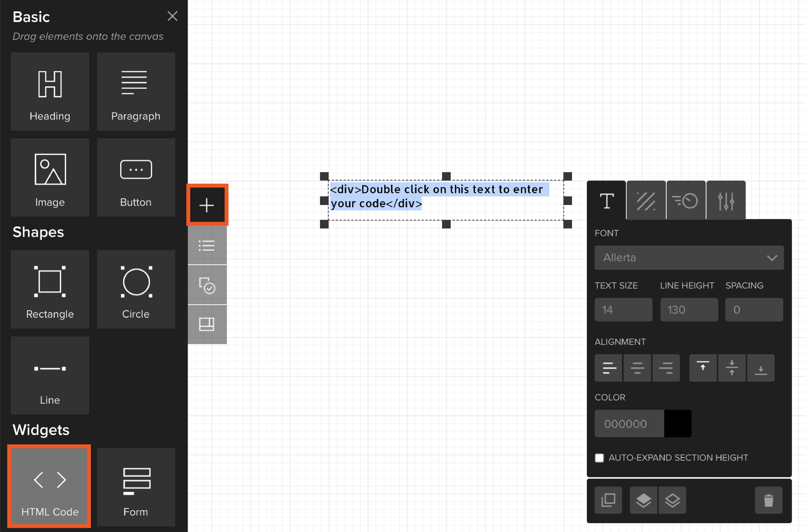Click the trash delete icon
Viewport: 806px width, 532px height.
click(768, 500)
